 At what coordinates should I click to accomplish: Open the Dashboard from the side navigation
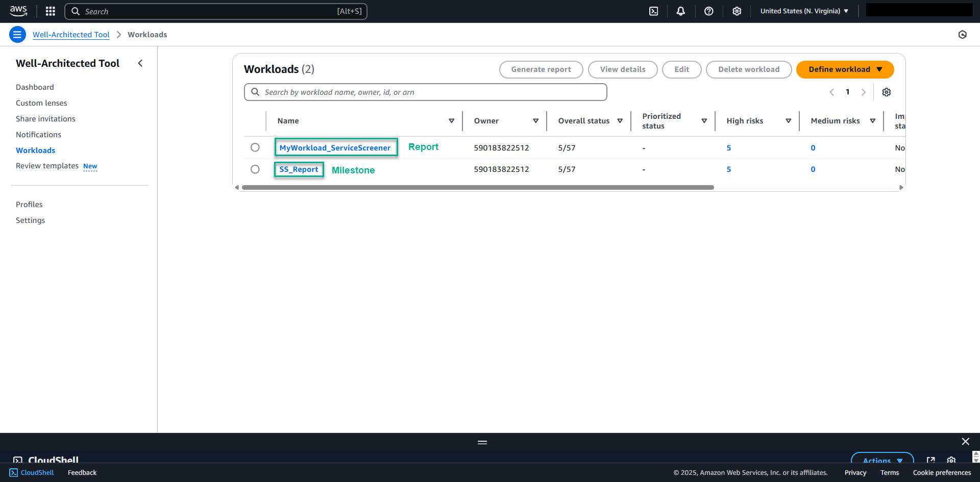click(x=35, y=87)
